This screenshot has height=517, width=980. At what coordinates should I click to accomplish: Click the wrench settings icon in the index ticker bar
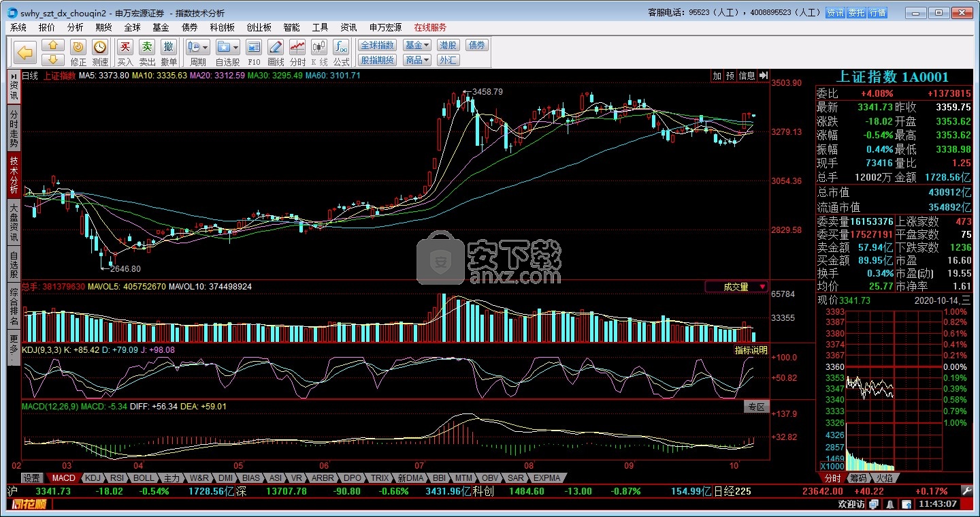(966, 490)
